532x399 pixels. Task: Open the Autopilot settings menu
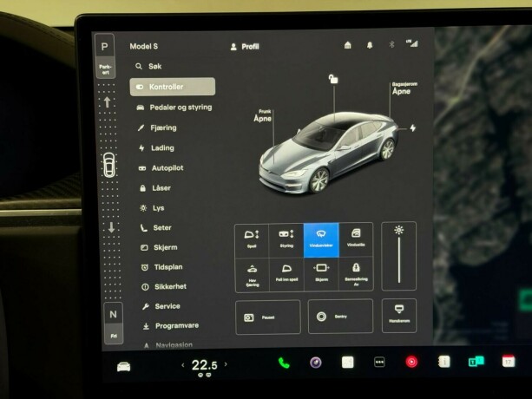pos(161,168)
